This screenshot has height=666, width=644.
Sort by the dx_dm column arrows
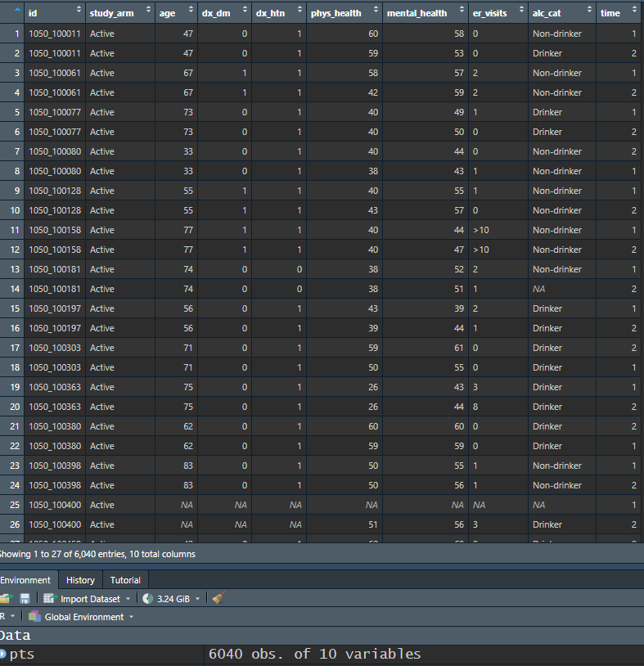[245, 9]
